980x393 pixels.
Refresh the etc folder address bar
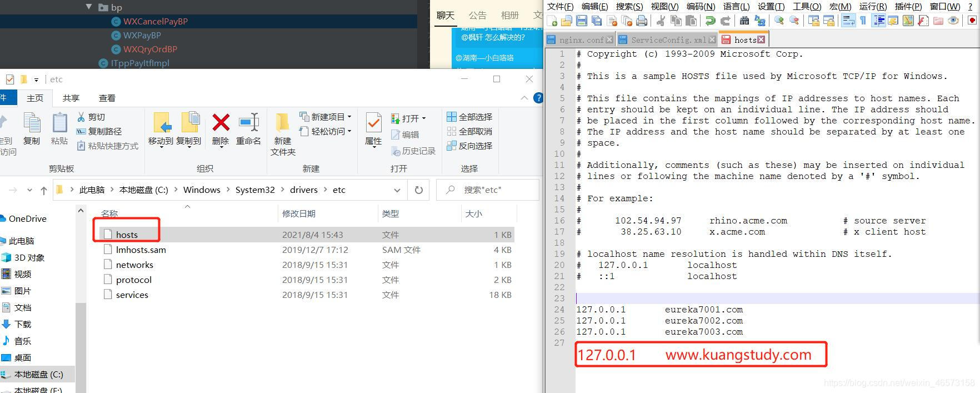pos(419,190)
